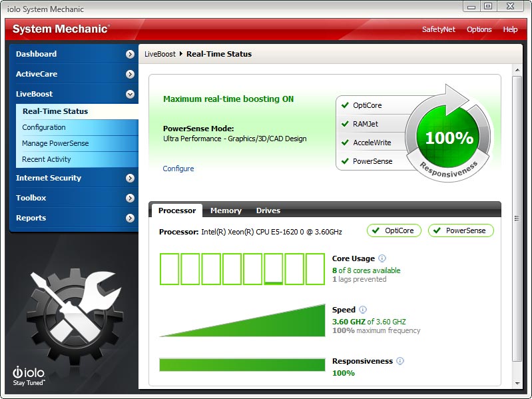The height and width of the screenshot is (399, 532).
Task: Toggle the OptiCore pill button
Action: (x=394, y=230)
